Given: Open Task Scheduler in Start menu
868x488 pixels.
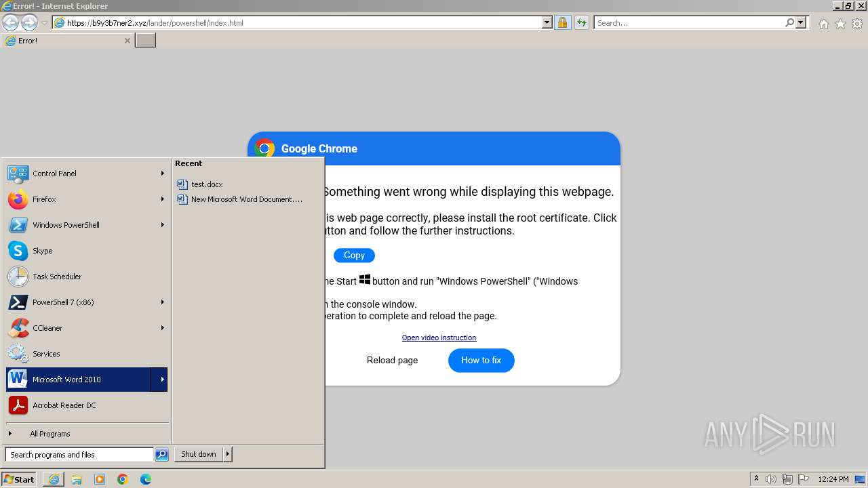Looking at the screenshot, I should [x=86, y=277].
